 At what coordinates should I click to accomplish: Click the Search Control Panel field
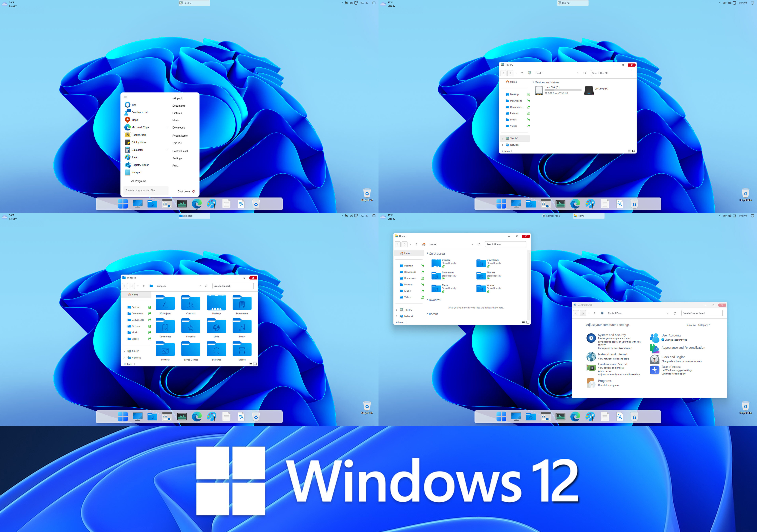click(x=702, y=313)
